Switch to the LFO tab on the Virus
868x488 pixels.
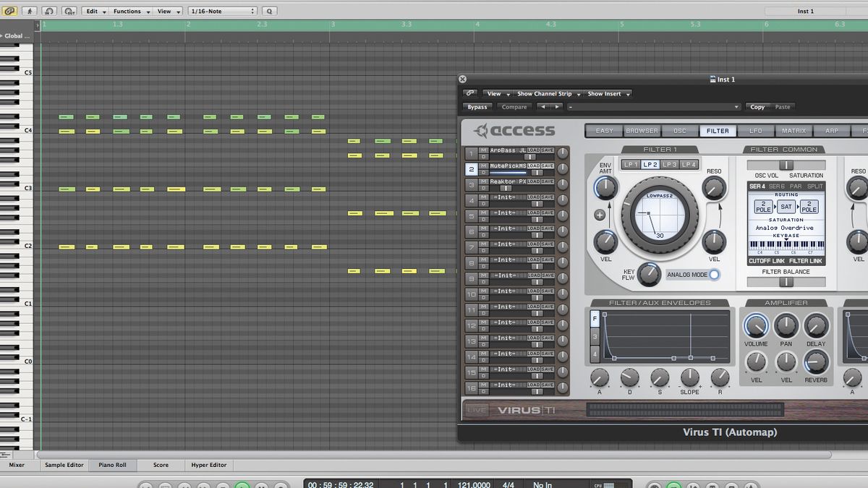point(757,131)
